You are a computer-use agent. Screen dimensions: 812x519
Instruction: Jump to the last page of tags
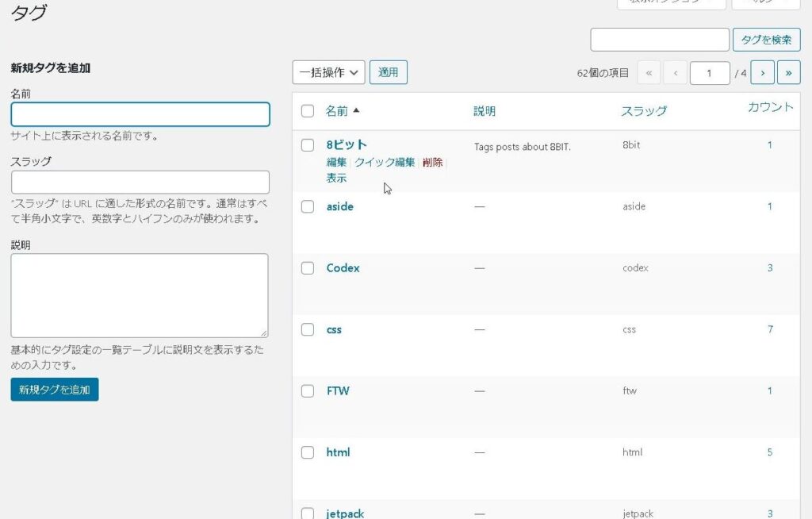pos(788,72)
